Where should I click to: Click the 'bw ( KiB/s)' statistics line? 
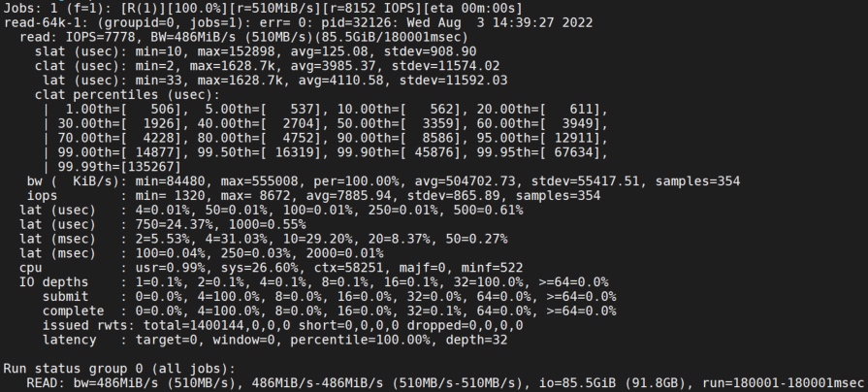[x=383, y=181]
